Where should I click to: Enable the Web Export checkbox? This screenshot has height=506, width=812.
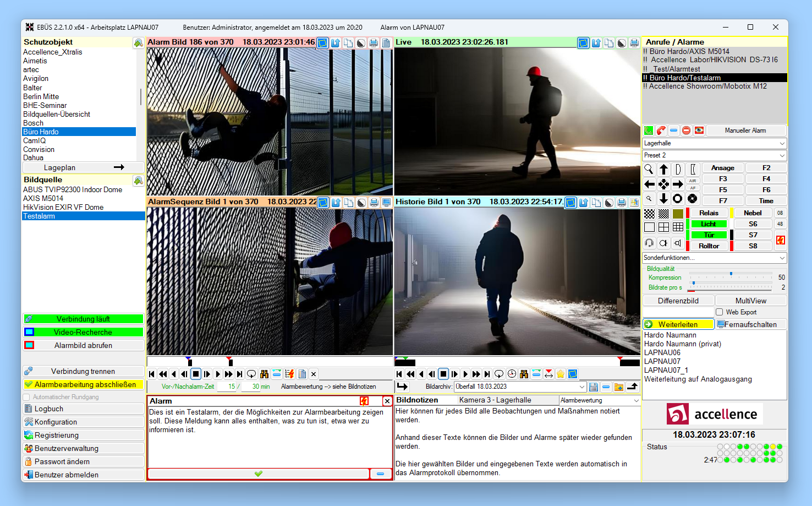tap(719, 312)
